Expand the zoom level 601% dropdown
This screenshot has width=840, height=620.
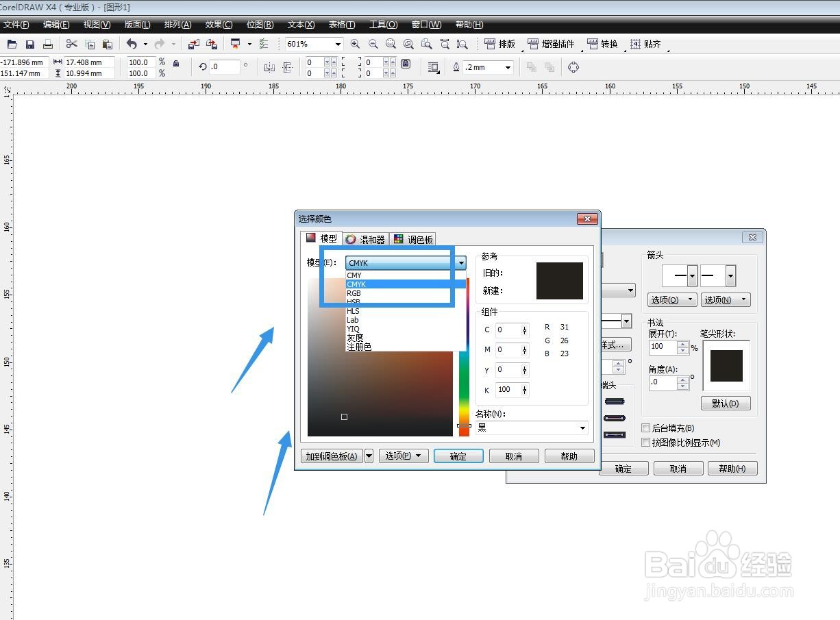point(338,44)
